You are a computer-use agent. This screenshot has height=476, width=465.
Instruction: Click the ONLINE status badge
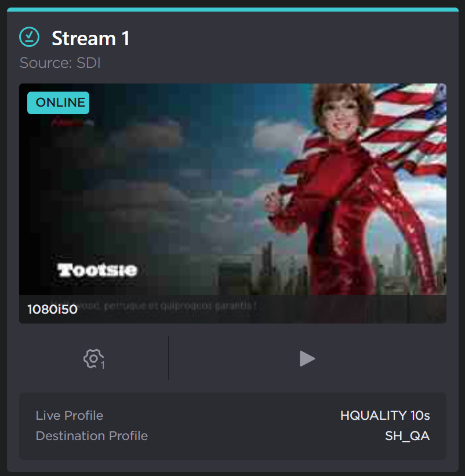tap(59, 103)
